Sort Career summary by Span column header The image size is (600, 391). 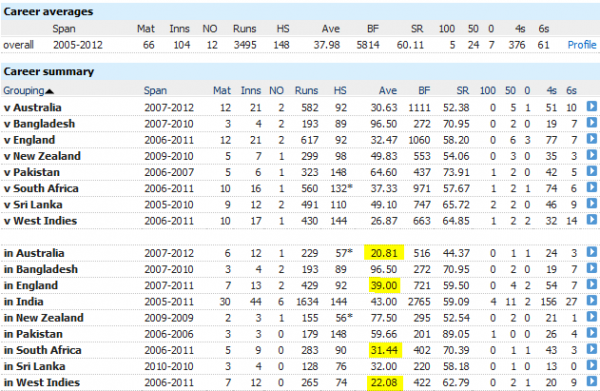(x=155, y=91)
